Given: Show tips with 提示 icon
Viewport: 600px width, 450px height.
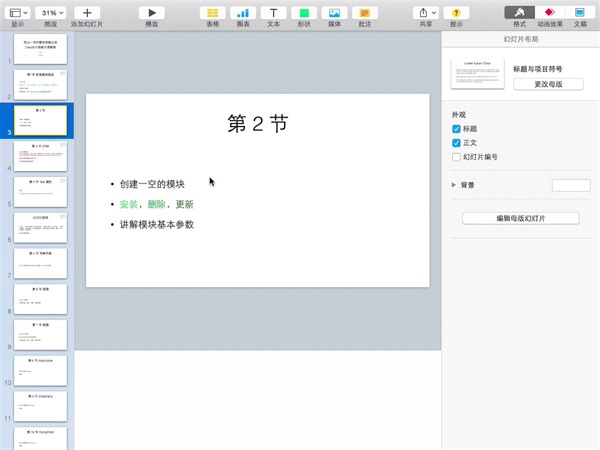Looking at the screenshot, I should coord(456,13).
